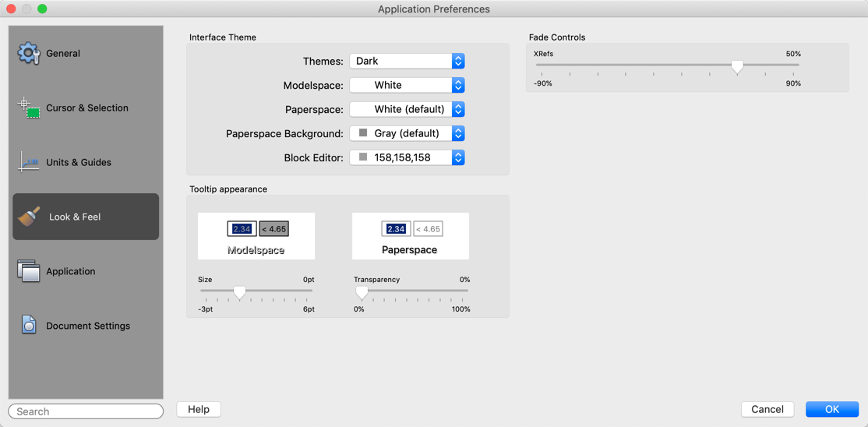Click the Document Settings page icon
Screen dimensions: 868x427
29,325
